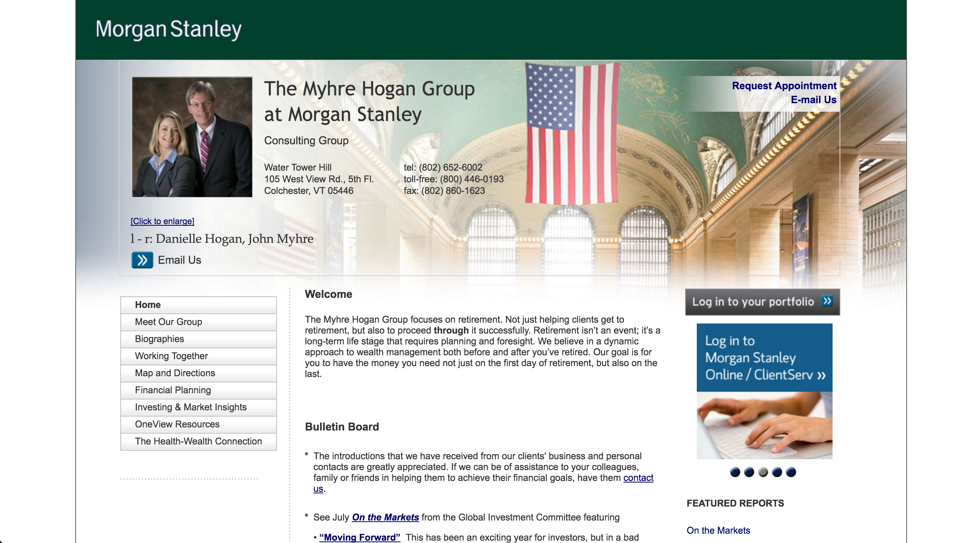
Task: Open Map and Directions page
Action: (199, 373)
